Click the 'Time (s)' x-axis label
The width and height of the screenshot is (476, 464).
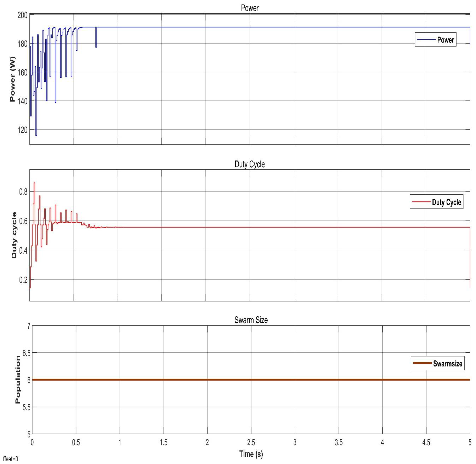[251, 454]
